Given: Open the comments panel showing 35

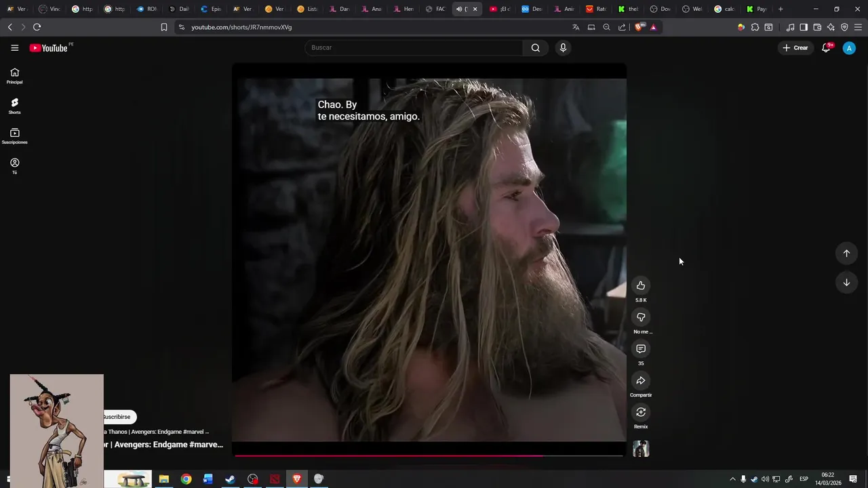Looking at the screenshot, I should click(x=641, y=348).
